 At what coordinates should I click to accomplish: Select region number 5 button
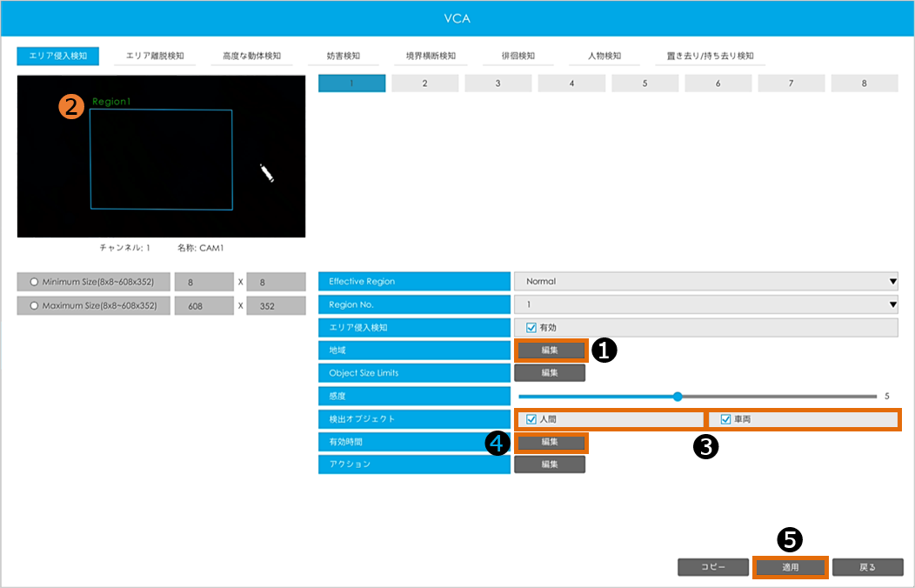645,84
